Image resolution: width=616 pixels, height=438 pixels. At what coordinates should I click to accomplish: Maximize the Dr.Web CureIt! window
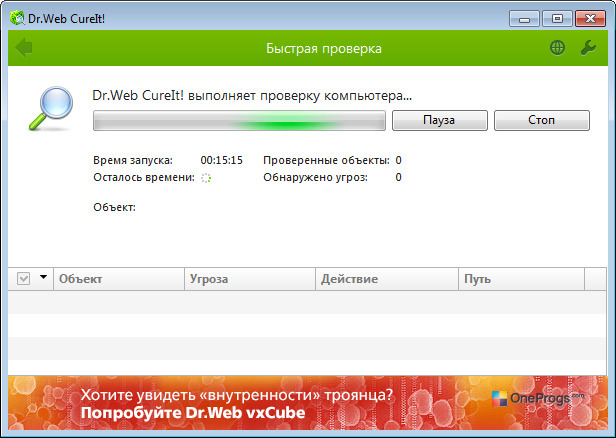(x=557, y=18)
